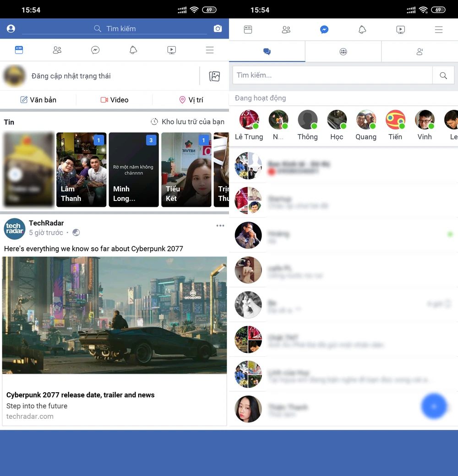Tap the blue compose message button

(434, 406)
